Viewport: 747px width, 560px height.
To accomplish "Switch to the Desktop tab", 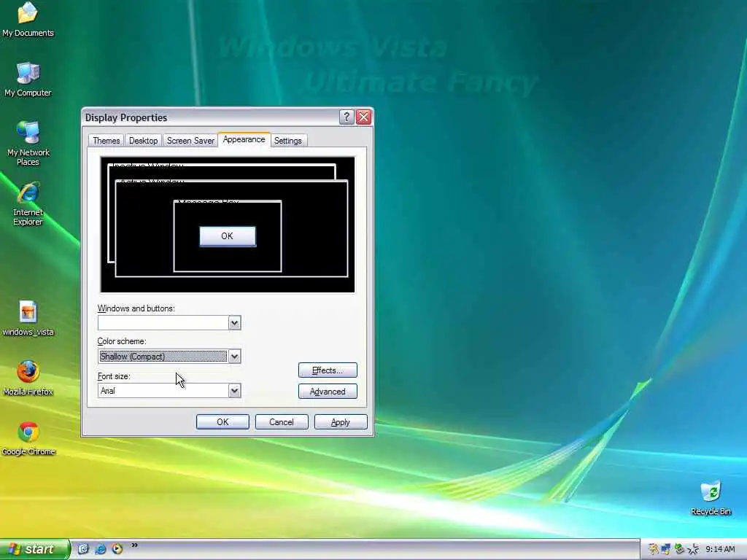I will point(144,141).
